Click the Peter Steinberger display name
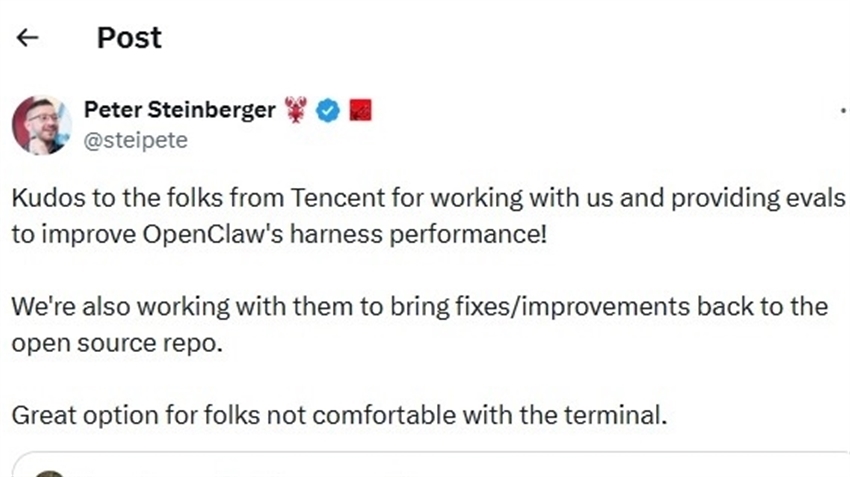 point(179,111)
